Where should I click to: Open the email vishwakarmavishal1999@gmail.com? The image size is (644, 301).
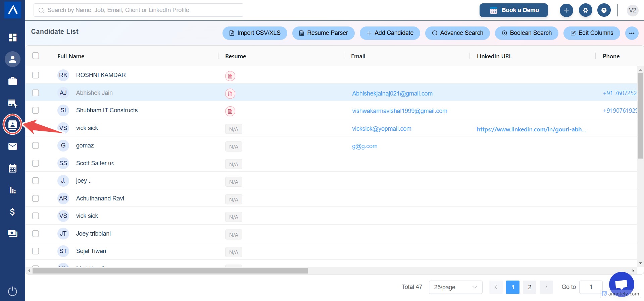click(x=400, y=111)
